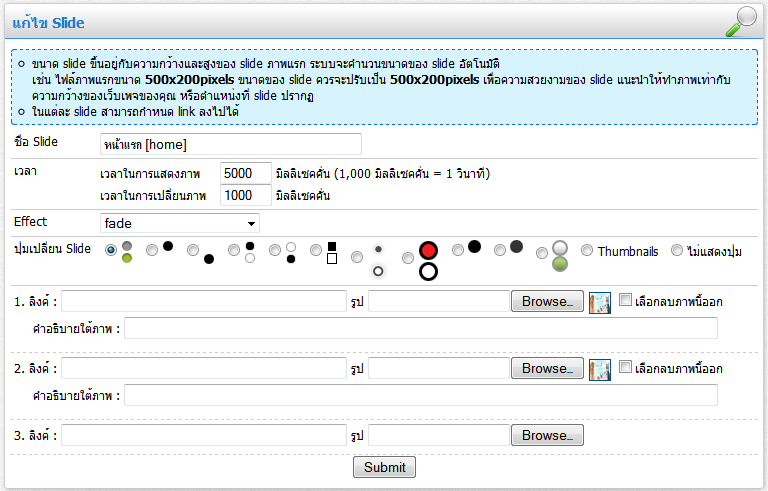Click Browse button for image 3

[x=547, y=436]
